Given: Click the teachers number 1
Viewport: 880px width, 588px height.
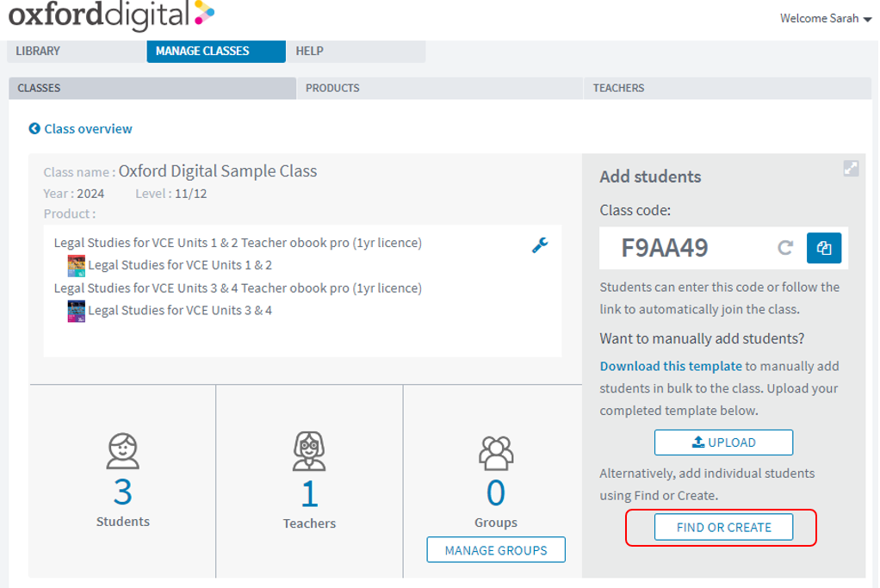Looking at the screenshot, I should 309,494.
